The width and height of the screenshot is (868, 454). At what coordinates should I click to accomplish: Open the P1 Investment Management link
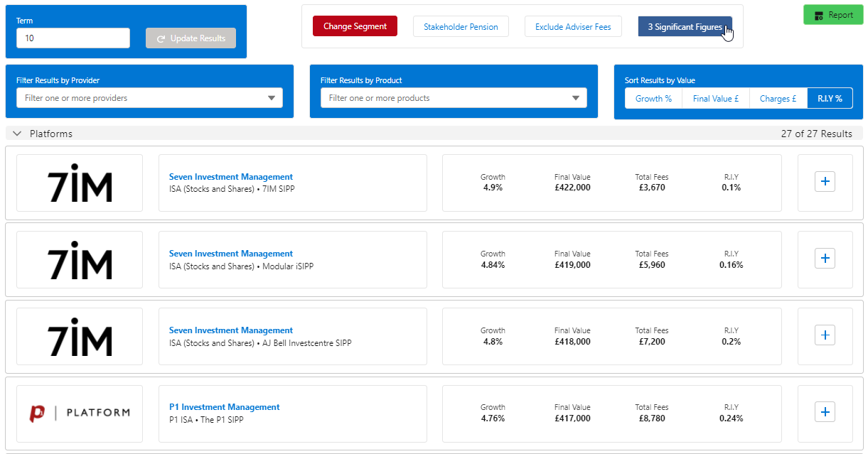[x=225, y=407]
